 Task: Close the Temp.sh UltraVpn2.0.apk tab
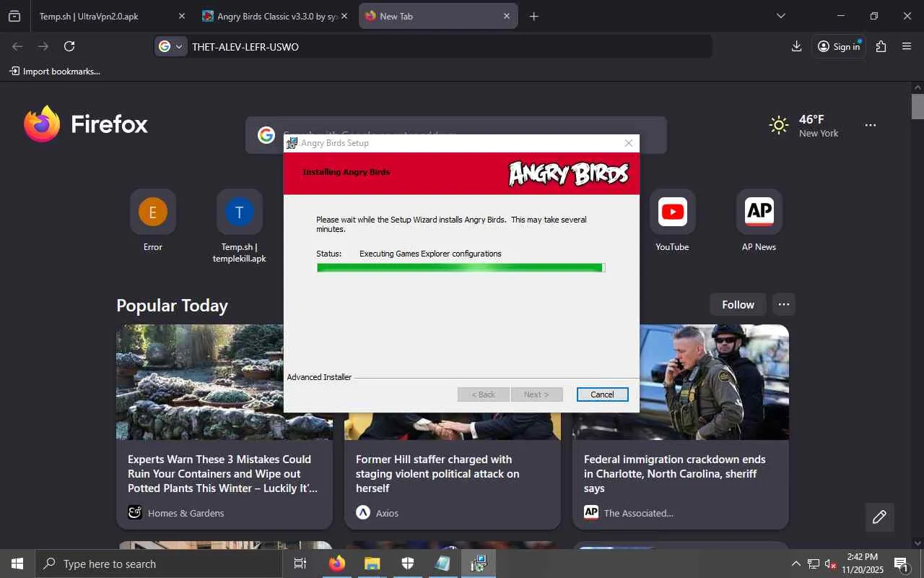tap(182, 16)
